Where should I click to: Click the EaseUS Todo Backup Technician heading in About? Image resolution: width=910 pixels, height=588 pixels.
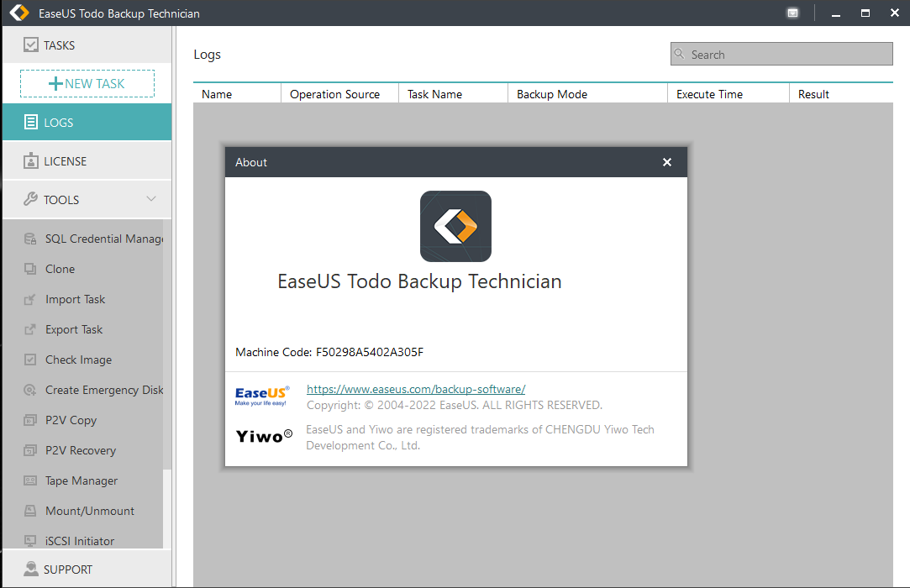419,281
